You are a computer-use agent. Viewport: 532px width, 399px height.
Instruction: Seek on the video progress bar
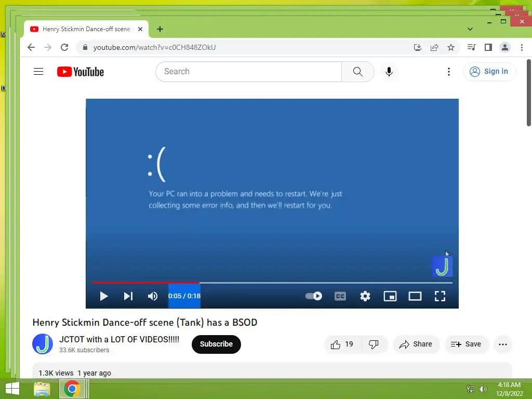[x=272, y=283]
